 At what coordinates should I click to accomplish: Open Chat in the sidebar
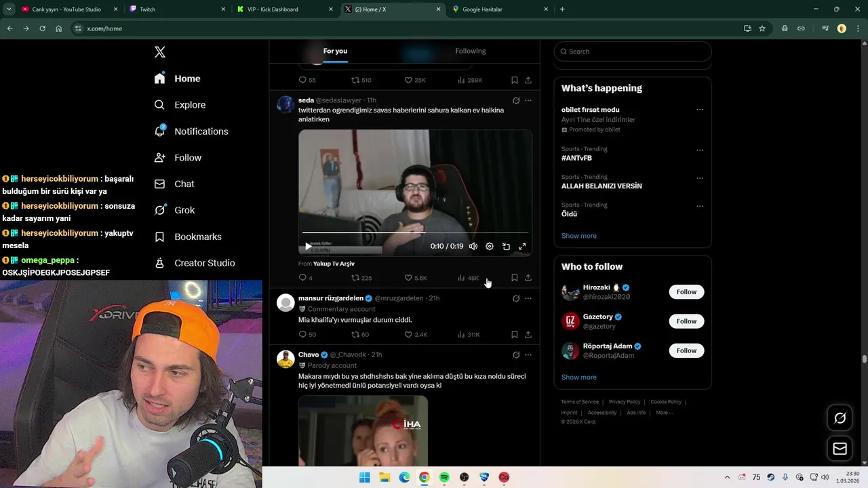pyautogui.click(x=174, y=184)
